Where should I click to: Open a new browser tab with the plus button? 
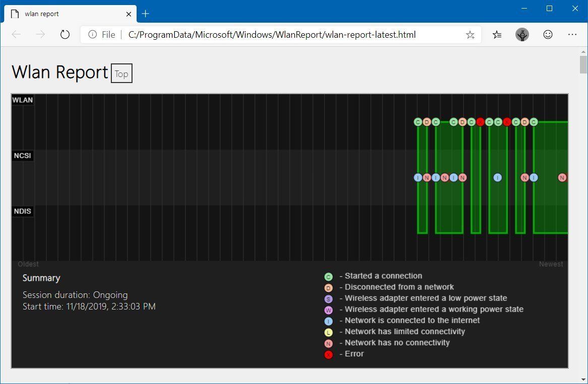(x=145, y=14)
